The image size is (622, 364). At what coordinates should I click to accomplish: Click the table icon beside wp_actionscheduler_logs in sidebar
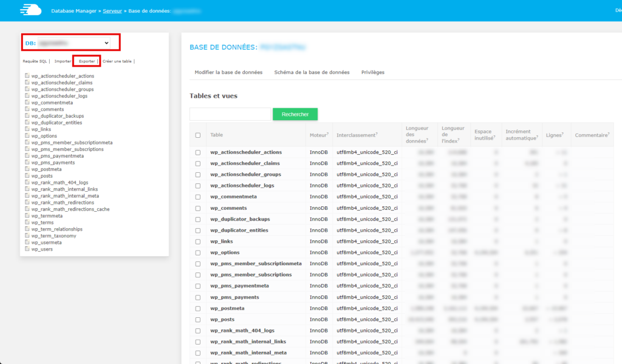point(27,96)
